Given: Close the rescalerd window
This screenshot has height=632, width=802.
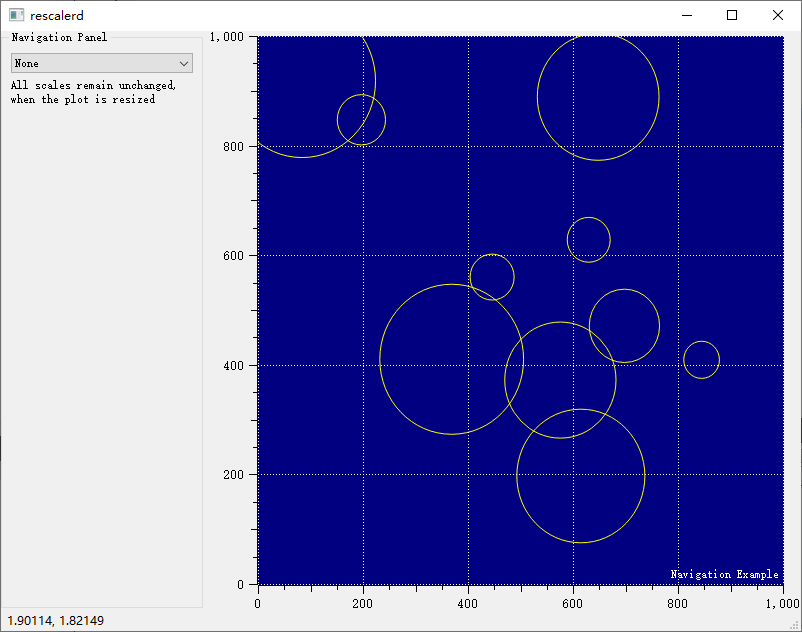Looking at the screenshot, I should (778, 15).
